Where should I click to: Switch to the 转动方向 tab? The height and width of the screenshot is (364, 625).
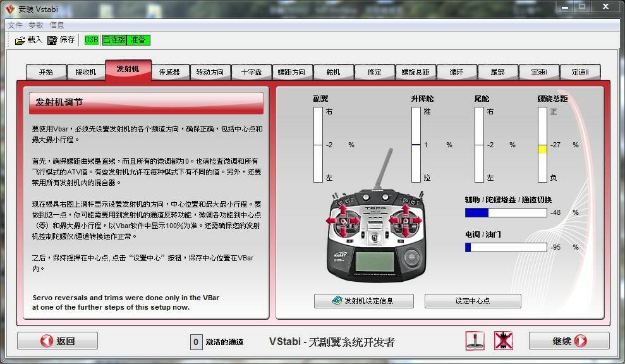(210, 72)
